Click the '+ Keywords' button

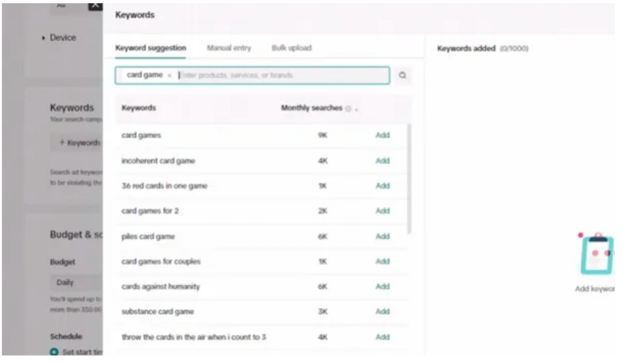[77, 143]
